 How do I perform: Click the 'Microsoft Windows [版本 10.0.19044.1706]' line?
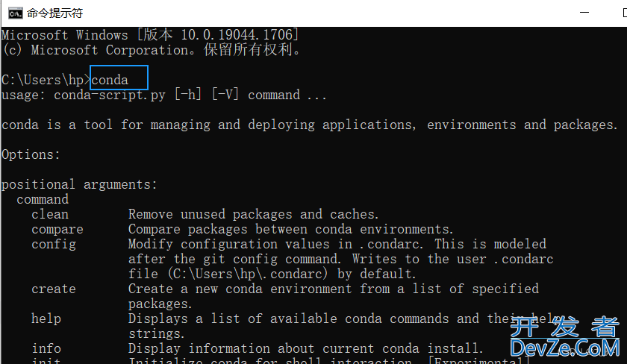pyautogui.click(x=150, y=35)
